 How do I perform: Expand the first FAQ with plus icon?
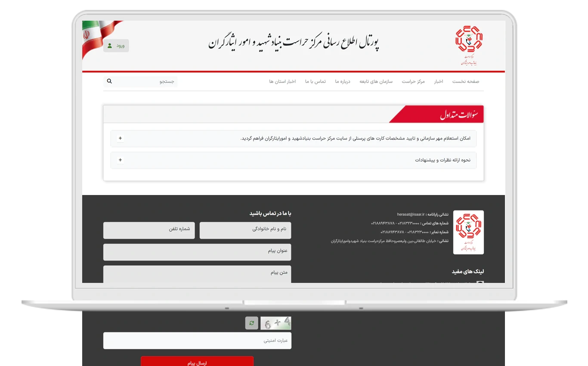click(x=120, y=139)
